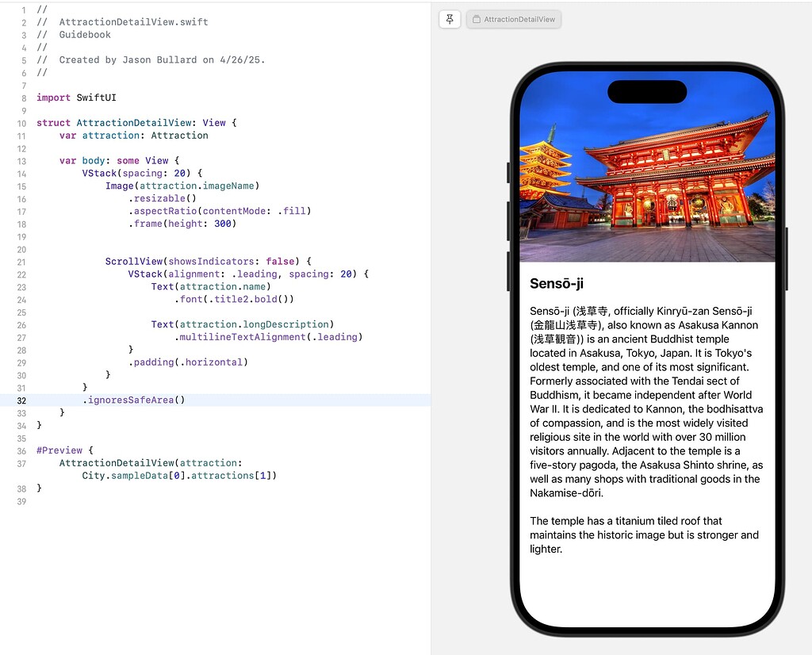Click Text(attraction.name) in the code

pos(210,287)
